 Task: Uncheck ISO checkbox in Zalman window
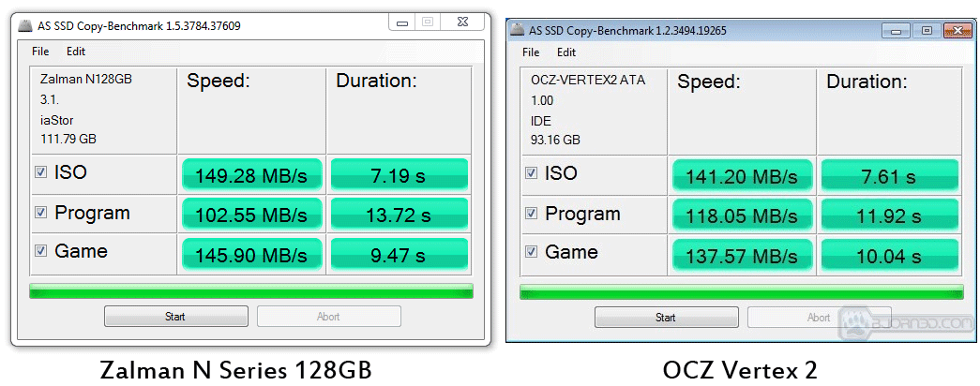(40, 172)
